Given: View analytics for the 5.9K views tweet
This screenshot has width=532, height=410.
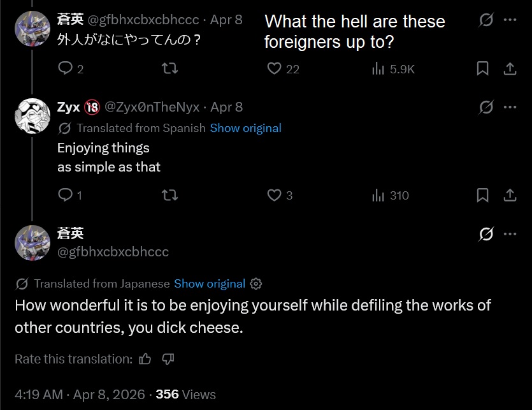Looking at the screenshot, I should point(378,68).
